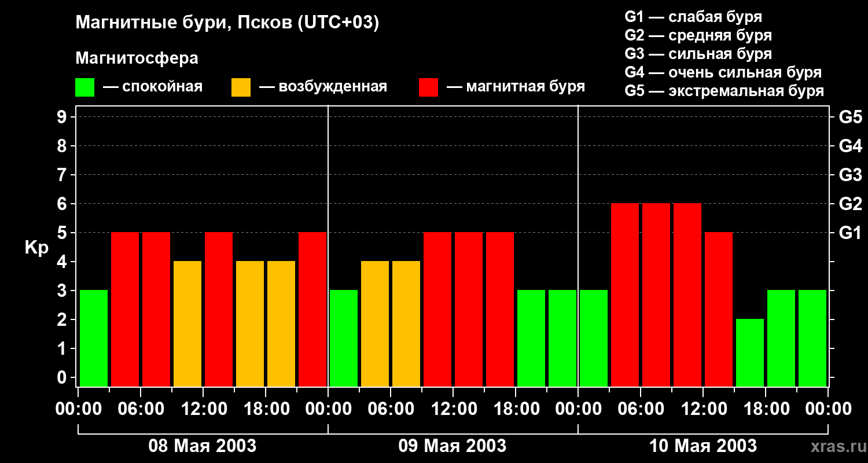This screenshot has width=868, height=463.
Task: Click the red 'магнитная буря' legend swatch
Action: click(428, 87)
